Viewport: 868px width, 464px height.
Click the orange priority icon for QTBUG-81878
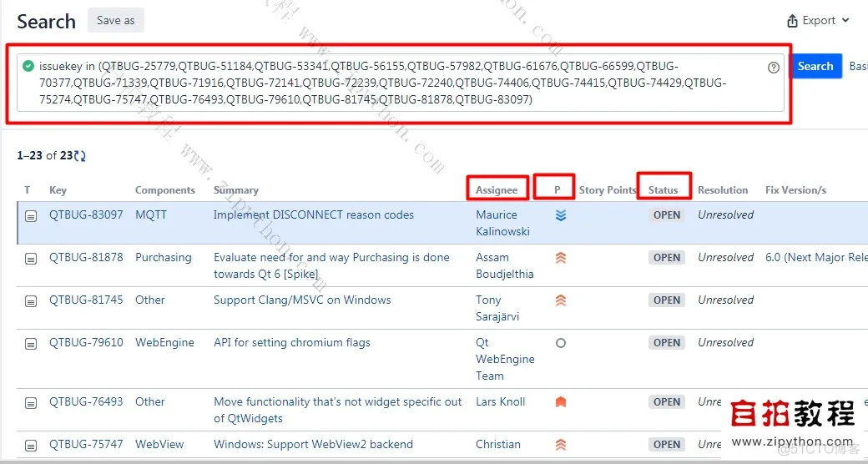pyautogui.click(x=561, y=258)
